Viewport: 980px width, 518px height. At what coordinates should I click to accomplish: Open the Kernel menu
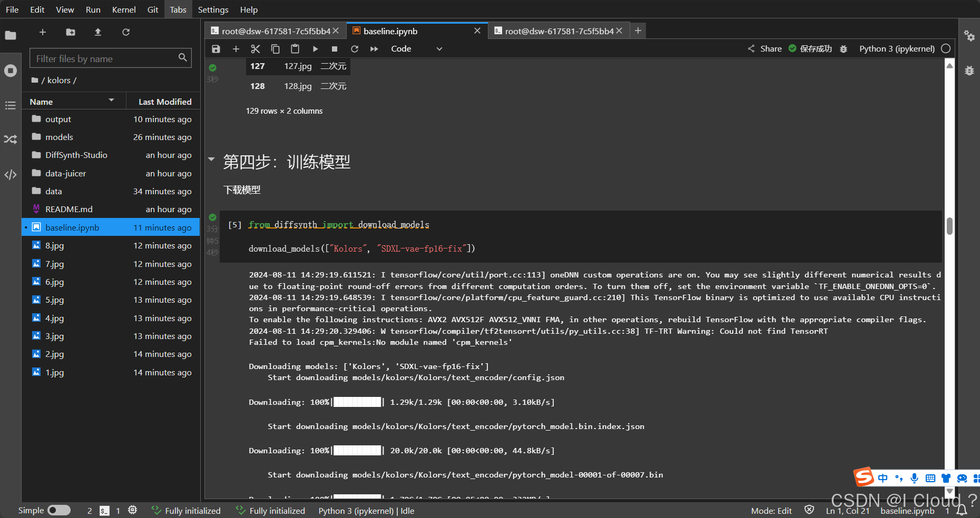click(x=123, y=9)
